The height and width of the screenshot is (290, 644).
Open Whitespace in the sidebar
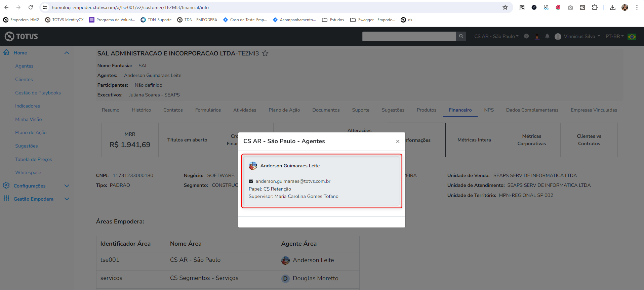coord(28,172)
